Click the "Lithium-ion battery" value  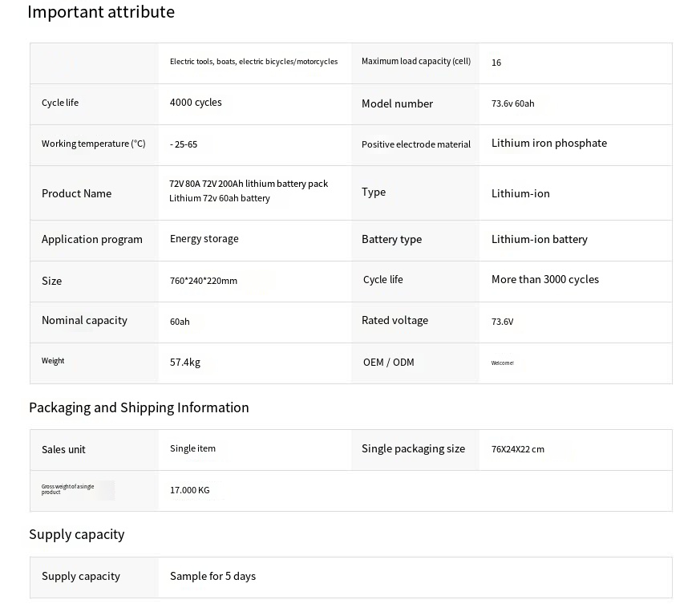pyautogui.click(x=540, y=240)
